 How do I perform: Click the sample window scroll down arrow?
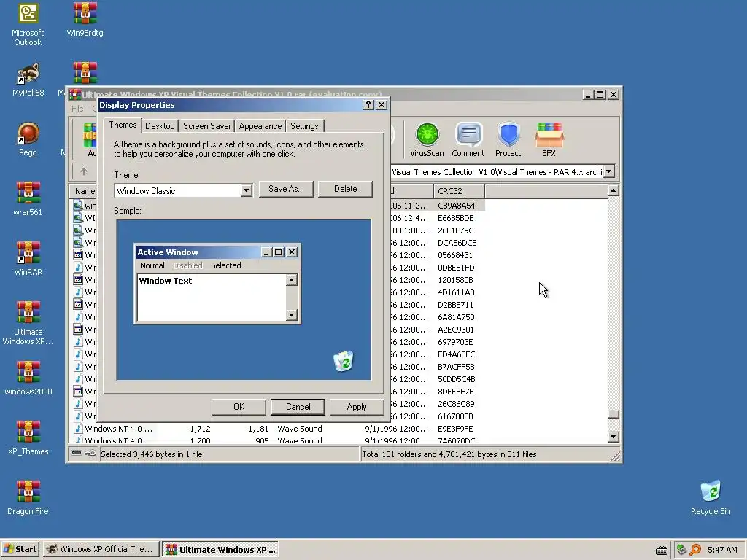(x=292, y=315)
